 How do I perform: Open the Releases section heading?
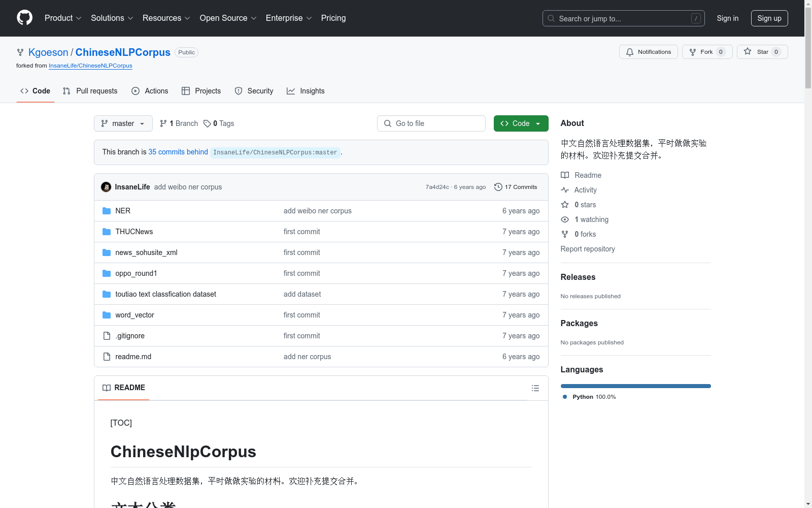(578, 277)
